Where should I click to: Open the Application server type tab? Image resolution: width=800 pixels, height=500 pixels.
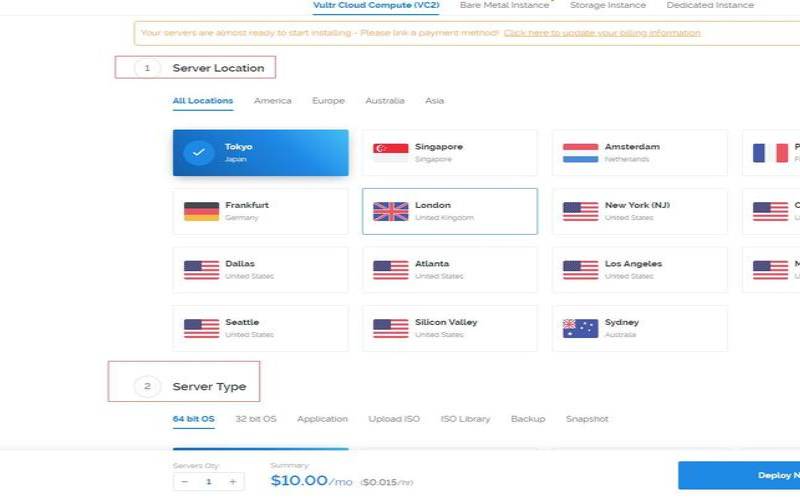pyautogui.click(x=322, y=419)
